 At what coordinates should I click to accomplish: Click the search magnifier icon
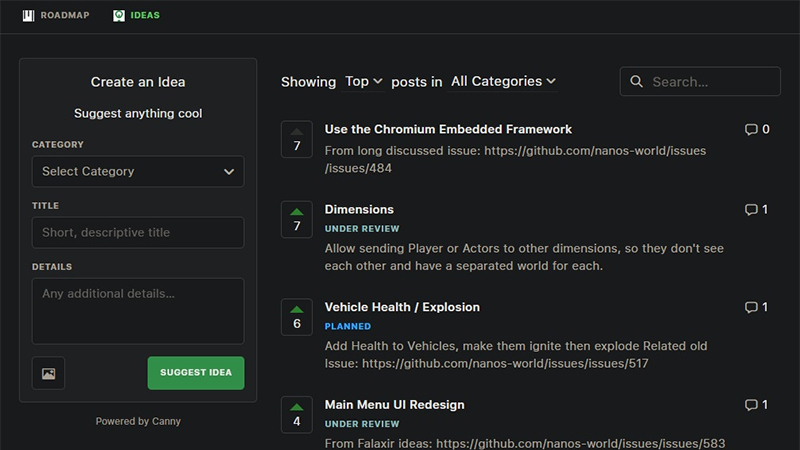tap(637, 82)
